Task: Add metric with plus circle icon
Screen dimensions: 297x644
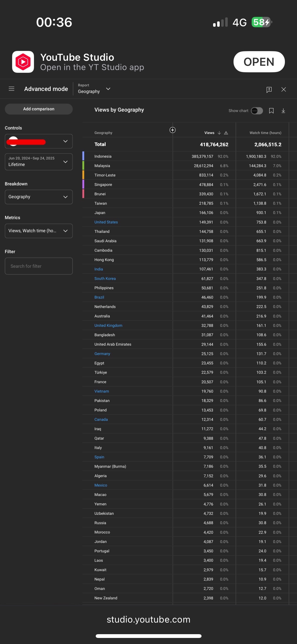Action: (x=173, y=130)
